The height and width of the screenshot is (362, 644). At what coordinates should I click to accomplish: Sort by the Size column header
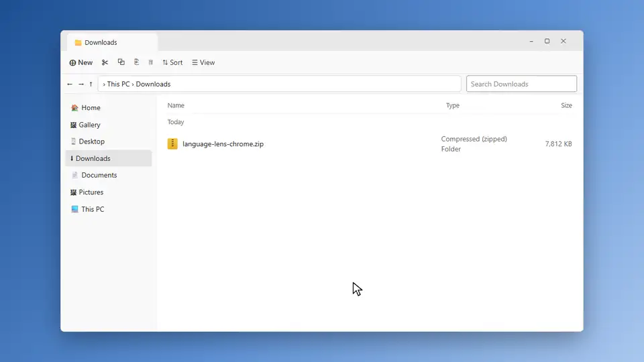click(x=566, y=105)
